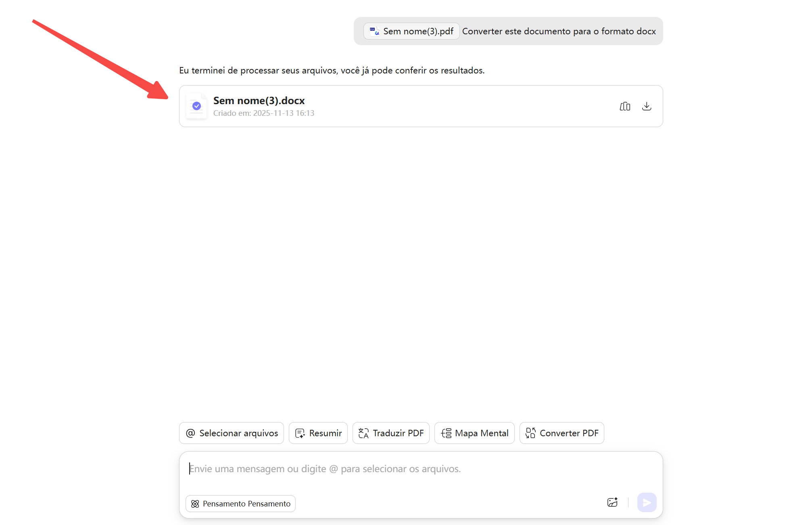Click the Resumir quick action

point(318,433)
